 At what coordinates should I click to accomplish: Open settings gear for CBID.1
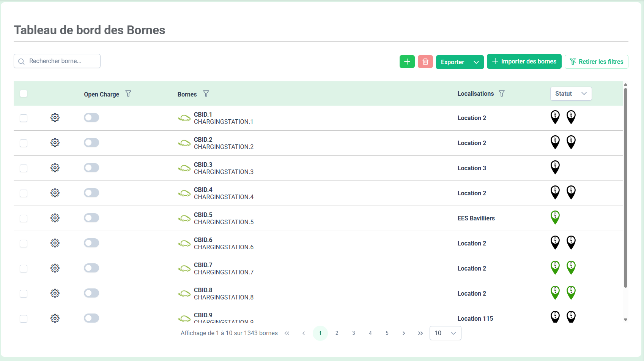click(x=55, y=118)
